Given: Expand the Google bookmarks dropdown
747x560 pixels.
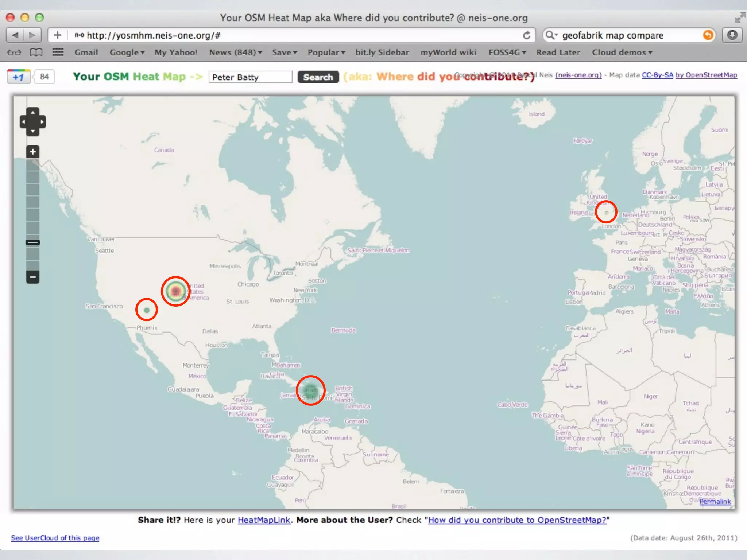Looking at the screenshot, I should tap(127, 52).
